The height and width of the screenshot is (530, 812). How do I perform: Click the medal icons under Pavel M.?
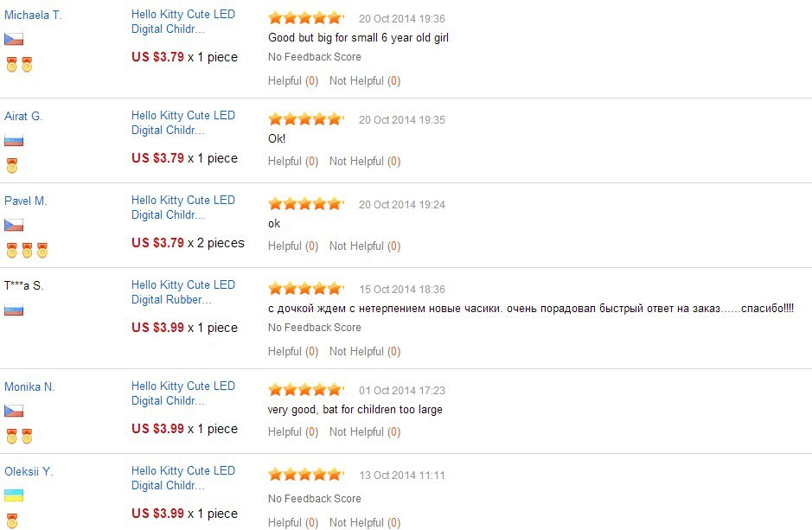(x=27, y=250)
